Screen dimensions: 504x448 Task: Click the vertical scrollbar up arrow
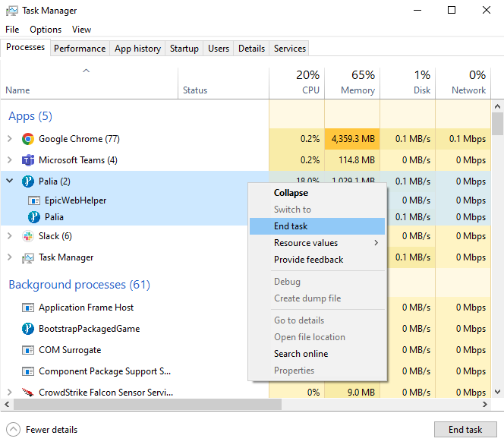pos(498,106)
